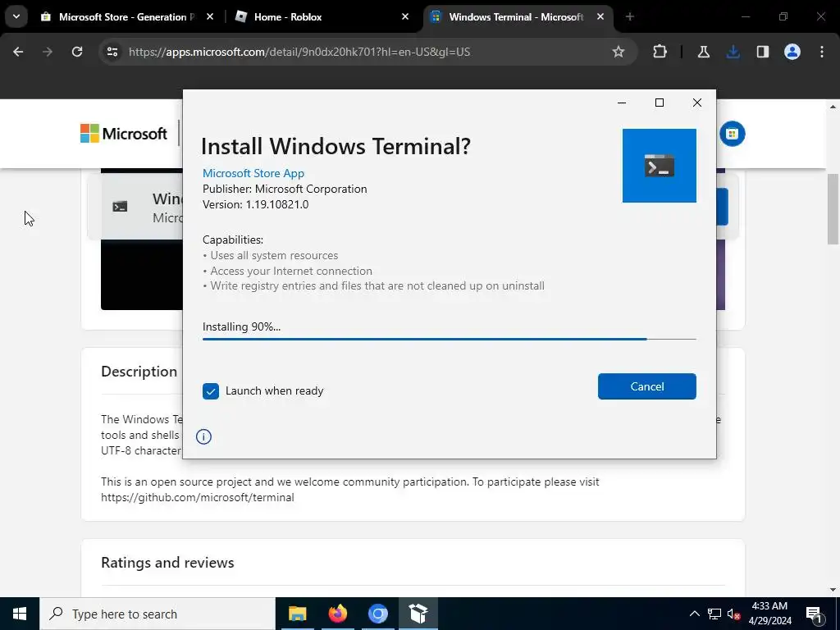Uncheck Launch when ready checkbox
The height and width of the screenshot is (630, 840).
(x=211, y=391)
